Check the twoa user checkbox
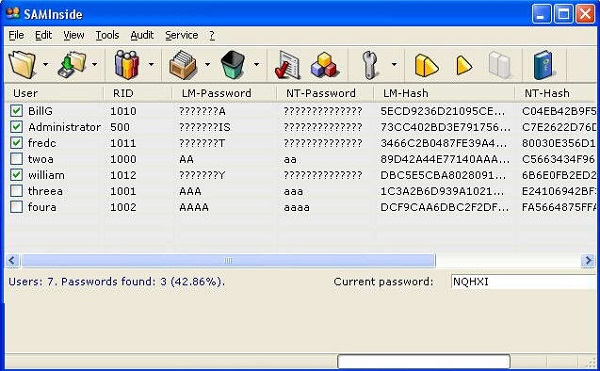Image resolution: width=600 pixels, height=371 pixels. pos(16,159)
